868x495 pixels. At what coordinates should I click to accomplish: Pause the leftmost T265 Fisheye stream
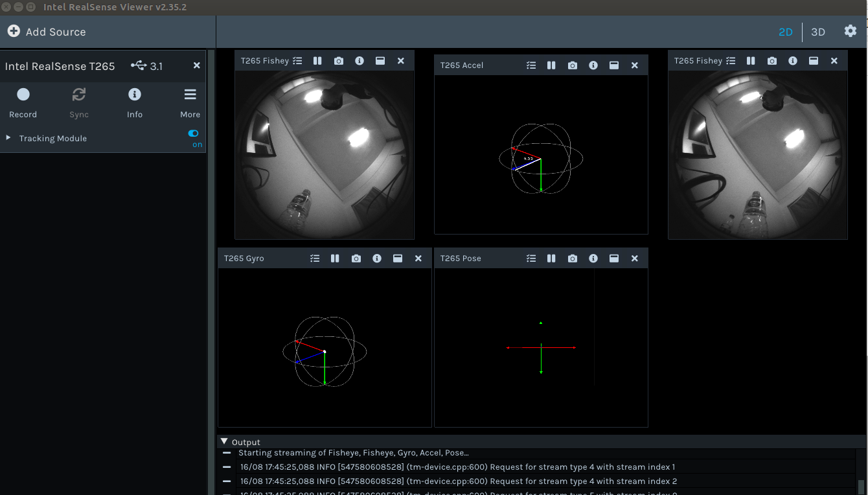point(317,61)
